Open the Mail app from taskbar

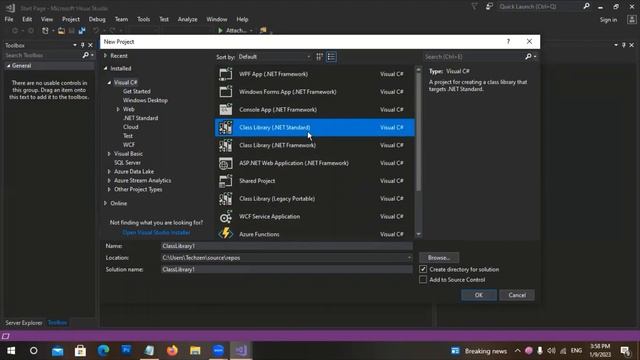[58, 350]
